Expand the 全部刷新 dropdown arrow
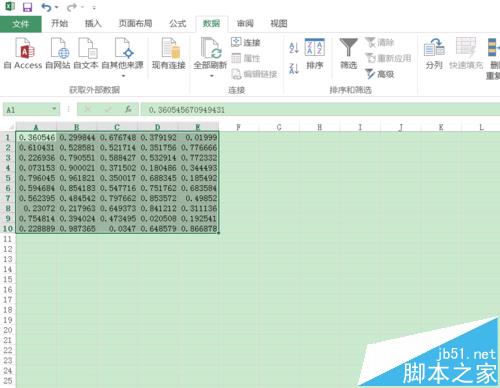The height and width of the screenshot is (388, 500). (x=211, y=76)
